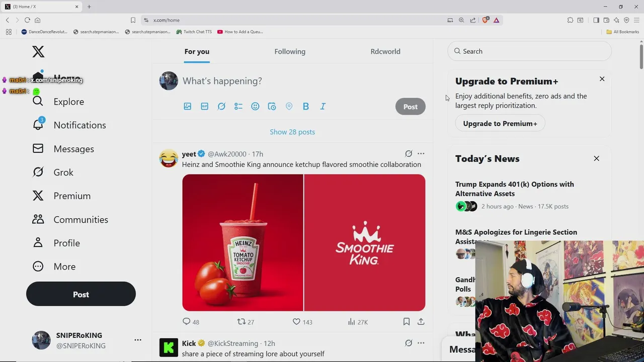Click the browser share icon in address bar
The width and height of the screenshot is (644, 362).
(473, 20)
